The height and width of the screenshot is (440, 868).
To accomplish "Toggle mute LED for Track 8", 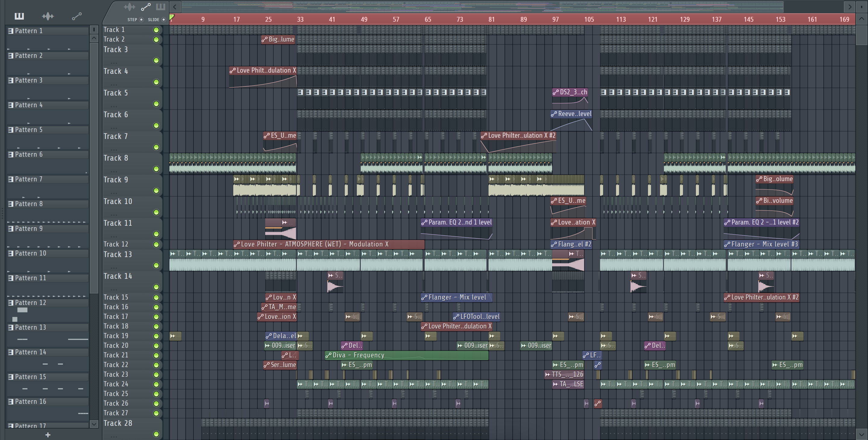I will 156,169.
